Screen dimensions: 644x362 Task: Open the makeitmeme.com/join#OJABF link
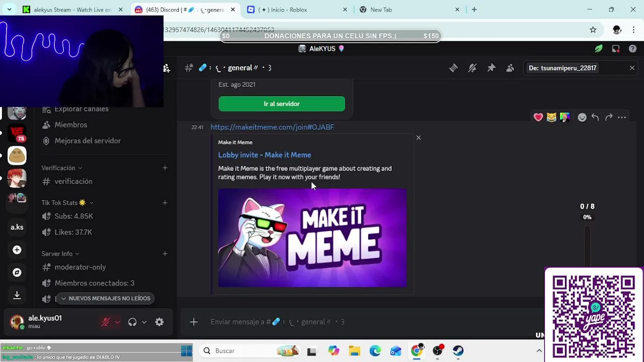272,127
